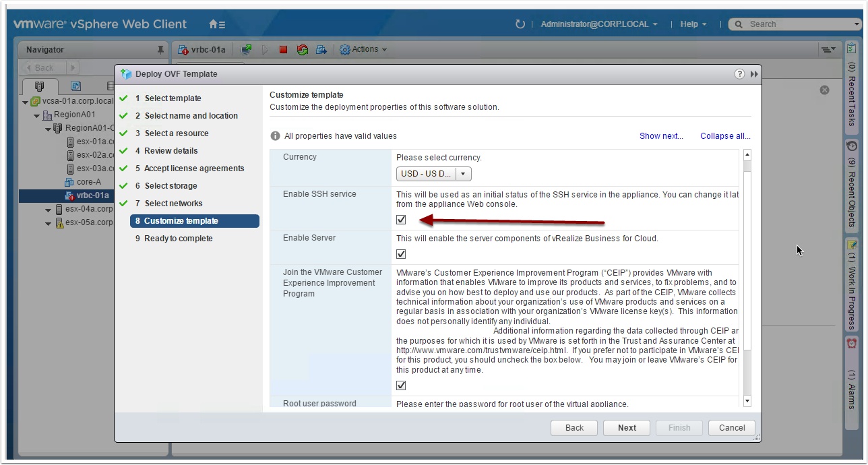
Task: Click the Recent Objects clock icon
Action: point(852,146)
